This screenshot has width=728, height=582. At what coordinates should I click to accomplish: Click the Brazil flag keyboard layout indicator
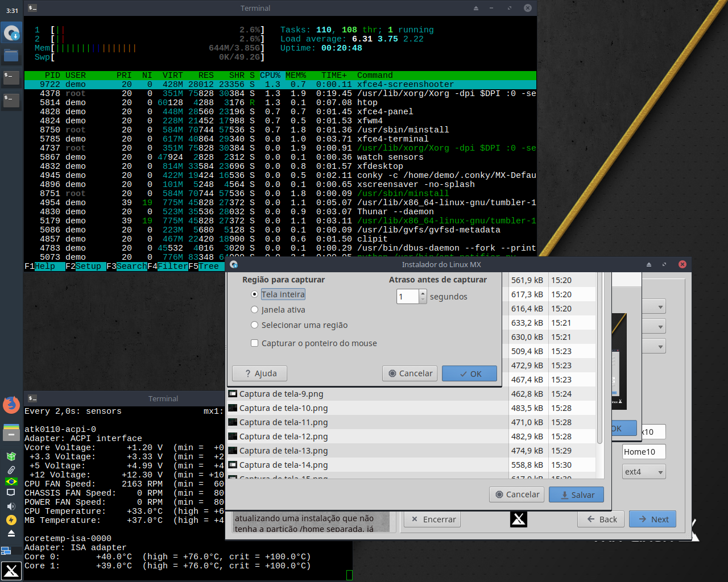tap(11, 481)
